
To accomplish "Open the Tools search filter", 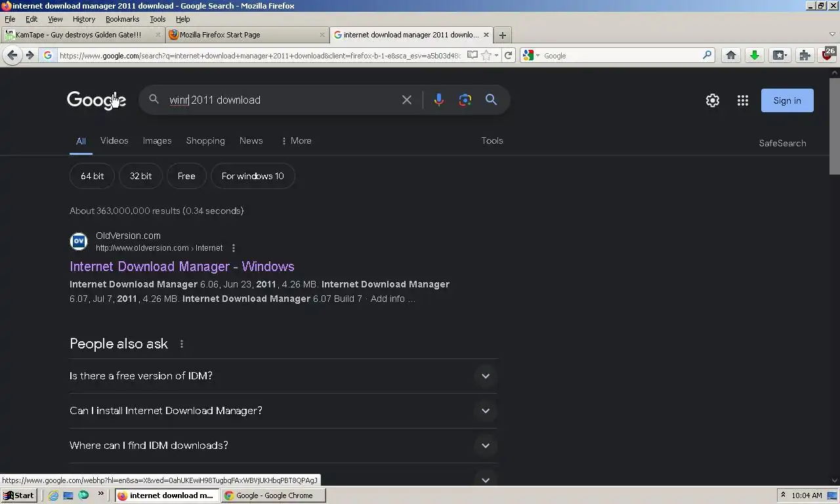I will click(x=492, y=140).
